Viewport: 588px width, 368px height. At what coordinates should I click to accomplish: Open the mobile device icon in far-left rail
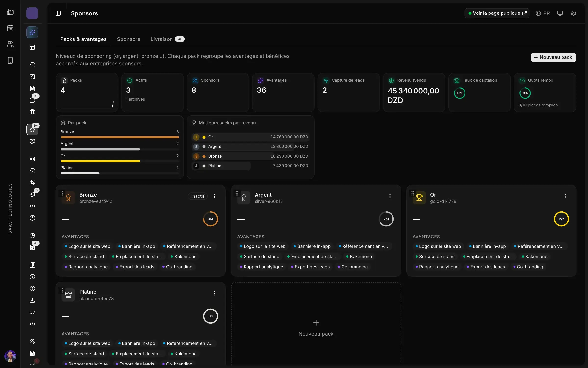tap(10, 60)
